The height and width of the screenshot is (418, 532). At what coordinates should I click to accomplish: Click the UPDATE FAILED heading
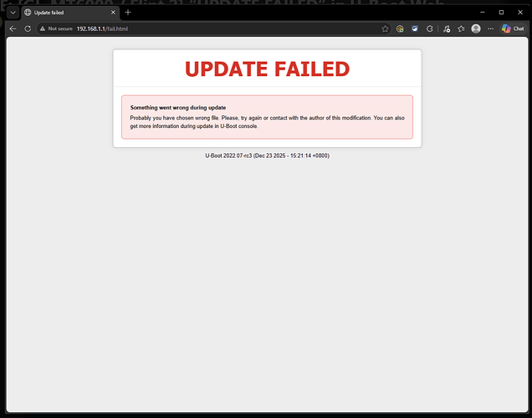pos(268,69)
